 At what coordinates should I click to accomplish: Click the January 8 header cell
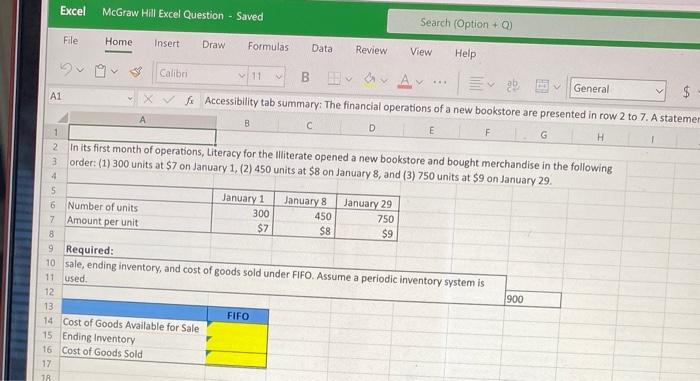pos(305,201)
